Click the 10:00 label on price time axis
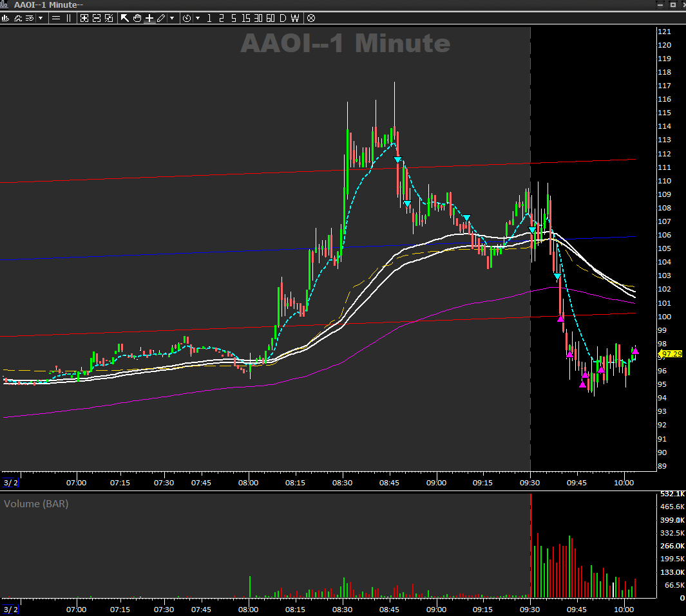The width and height of the screenshot is (686, 616). pyautogui.click(x=624, y=483)
